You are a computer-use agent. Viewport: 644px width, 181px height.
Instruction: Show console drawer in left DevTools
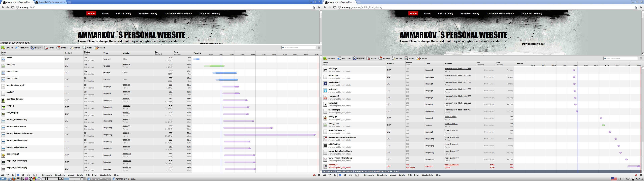8,175
